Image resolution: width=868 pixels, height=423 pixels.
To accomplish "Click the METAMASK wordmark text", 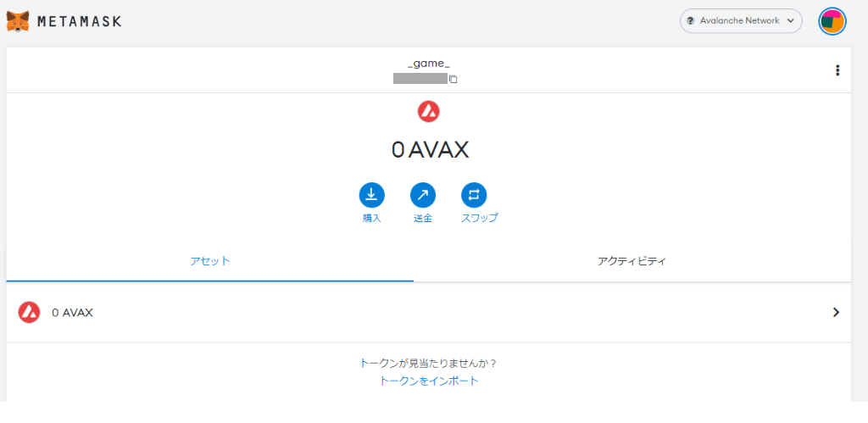I will (x=79, y=21).
